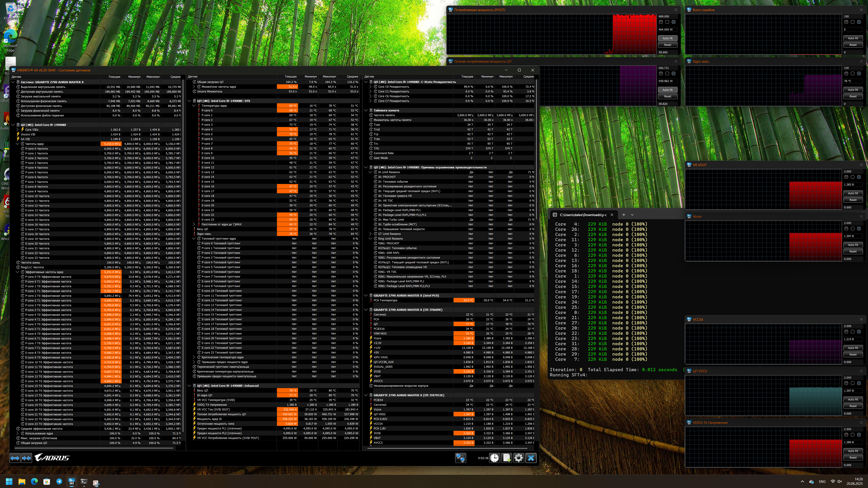The image size is (868, 488).
Task: Select the terminal tab C:\Users\dalex\Downloads
Action: (583, 215)
